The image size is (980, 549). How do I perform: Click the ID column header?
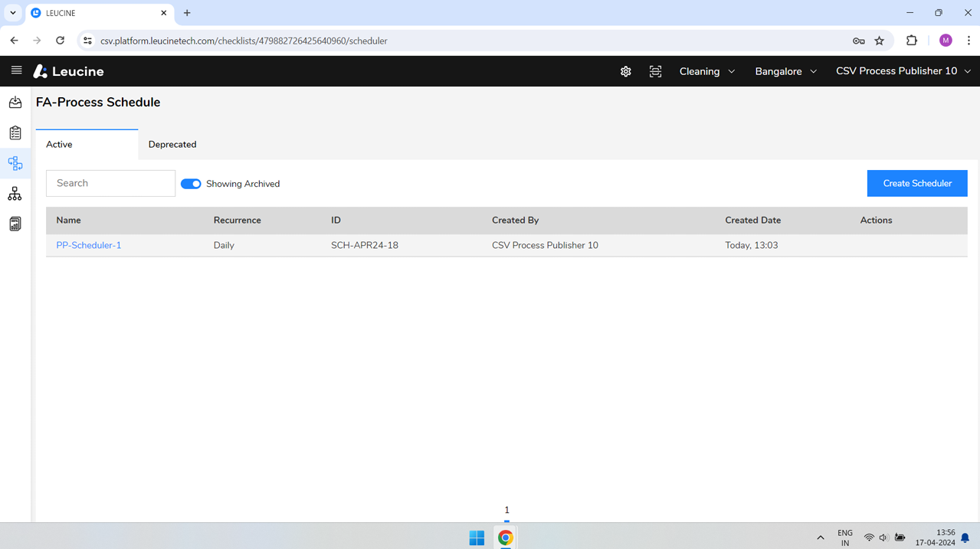coord(336,220)
